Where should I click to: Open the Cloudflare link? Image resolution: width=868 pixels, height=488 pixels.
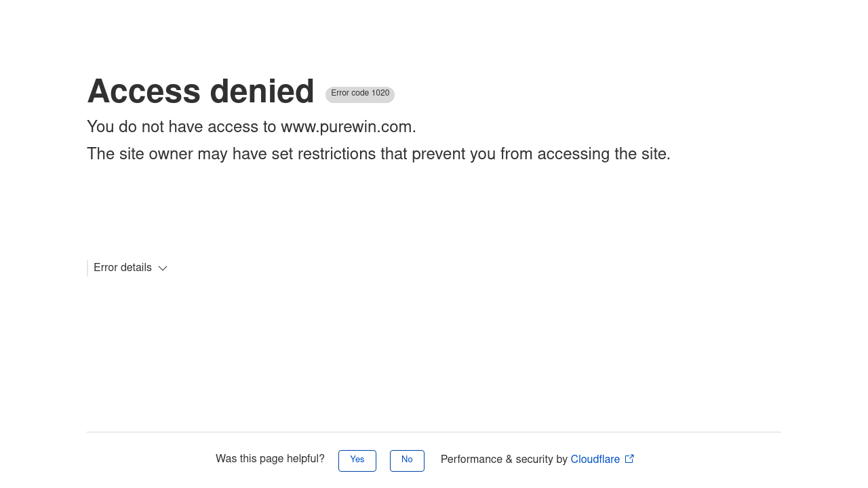click(595, 460)
